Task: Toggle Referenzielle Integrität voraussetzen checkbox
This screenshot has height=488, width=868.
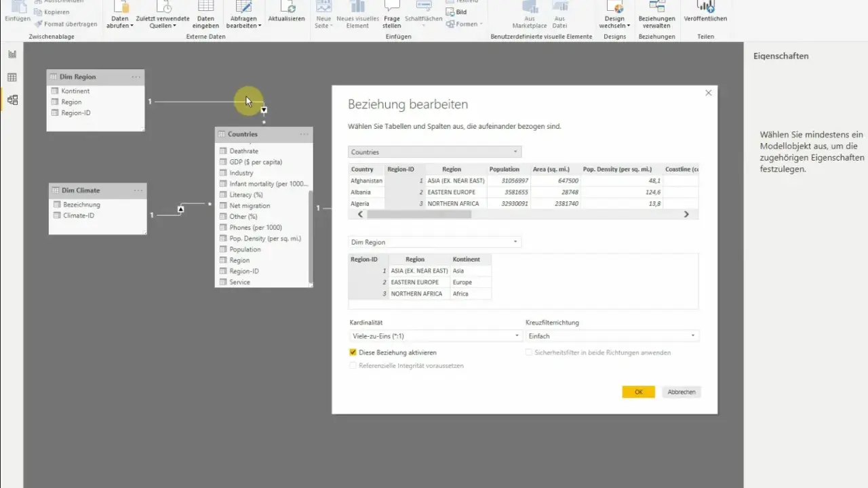Action: pos(353,365)
